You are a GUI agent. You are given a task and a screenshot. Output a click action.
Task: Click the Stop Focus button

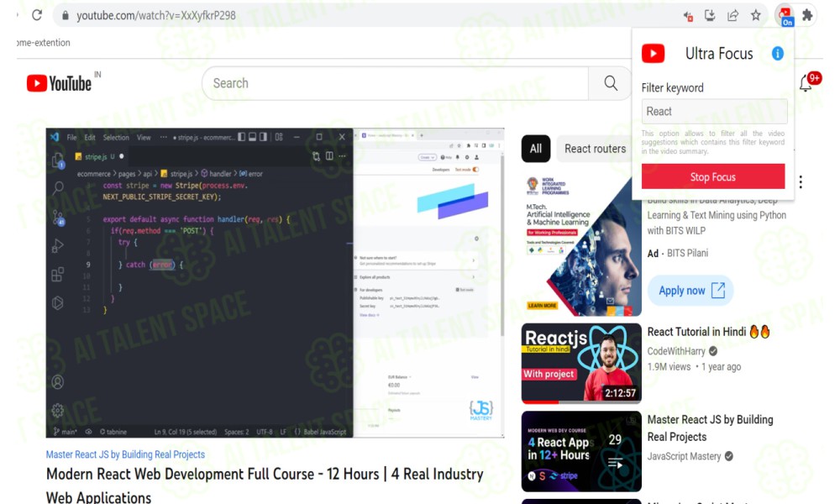click(713, 176)
